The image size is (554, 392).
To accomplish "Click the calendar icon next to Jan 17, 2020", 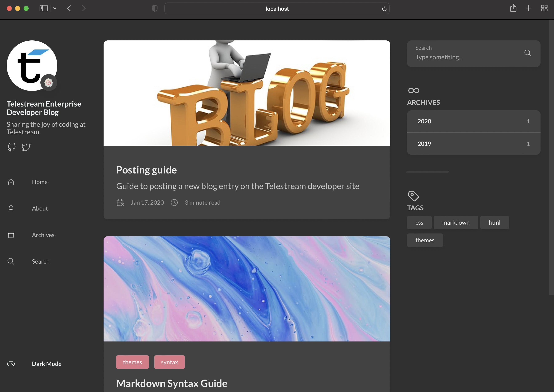I will point(120,203).
